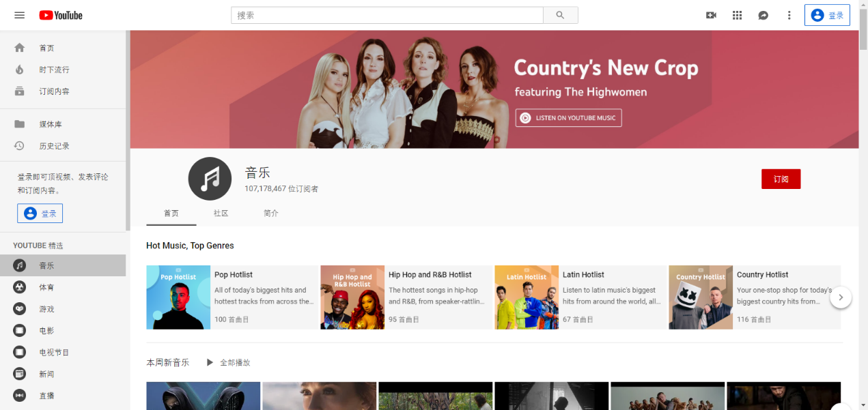Select 新闻 news in sidebar
The width and height of the screenshot is (868, 410).
63,374
